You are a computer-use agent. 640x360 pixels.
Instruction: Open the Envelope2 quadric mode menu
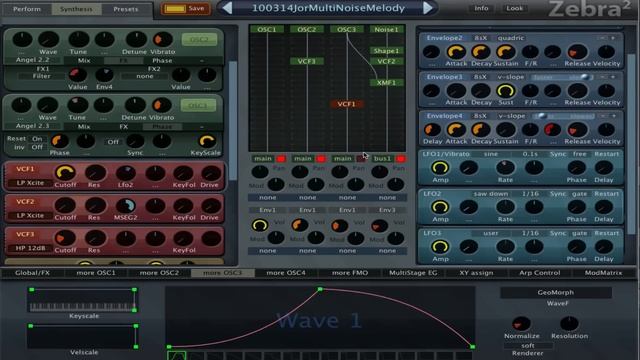(x=511, y=38)
